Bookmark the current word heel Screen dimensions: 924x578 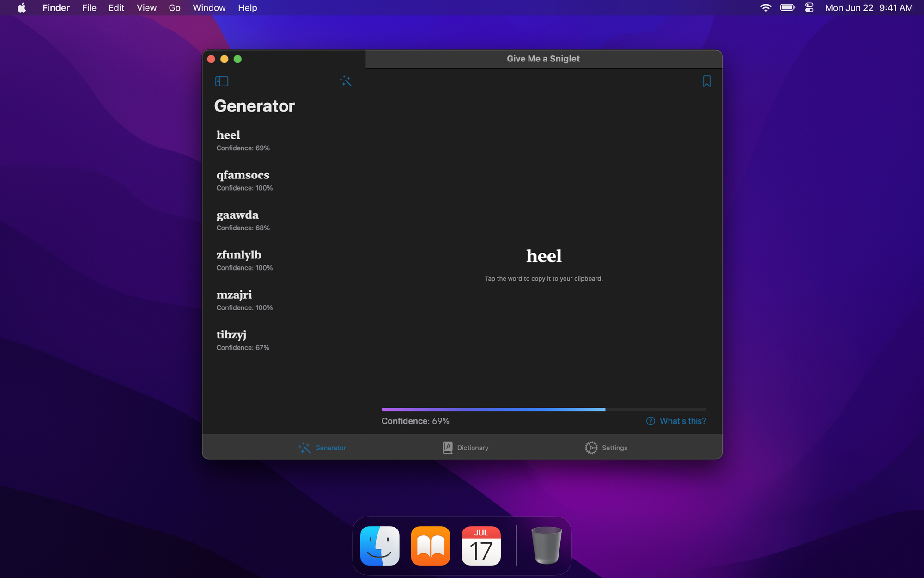706,81
